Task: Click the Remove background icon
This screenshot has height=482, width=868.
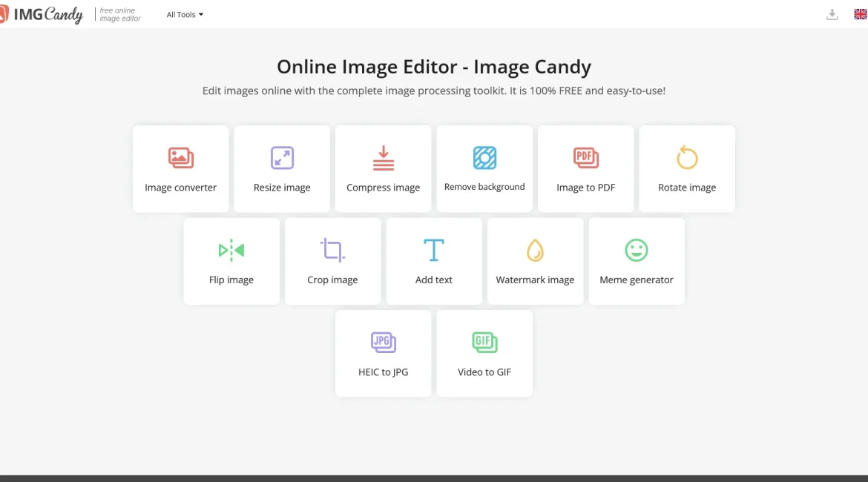Action: pos(484,158)
